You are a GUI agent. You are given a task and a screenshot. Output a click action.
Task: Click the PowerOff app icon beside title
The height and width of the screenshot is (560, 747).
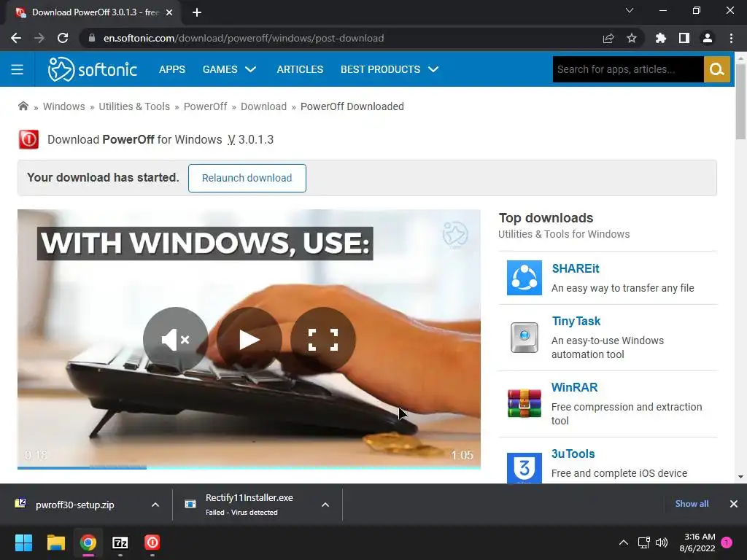[28, 139]
